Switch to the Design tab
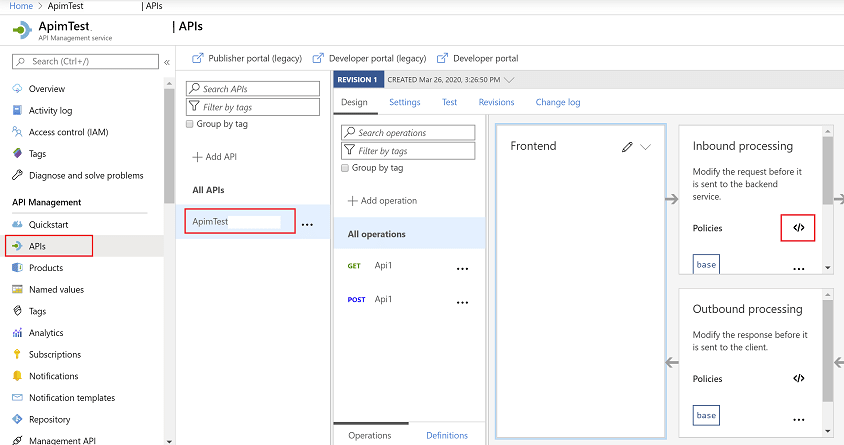844x445 pixels. (354, 102)
